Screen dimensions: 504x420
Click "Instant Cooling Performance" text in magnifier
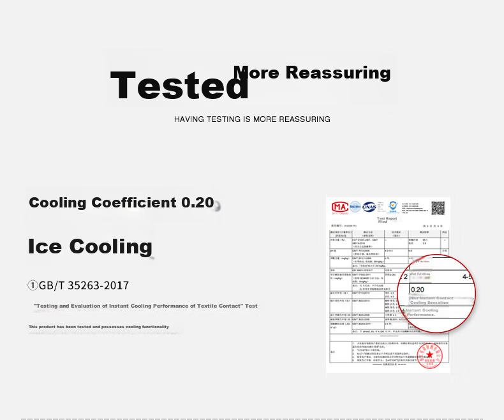coord(422,312)
